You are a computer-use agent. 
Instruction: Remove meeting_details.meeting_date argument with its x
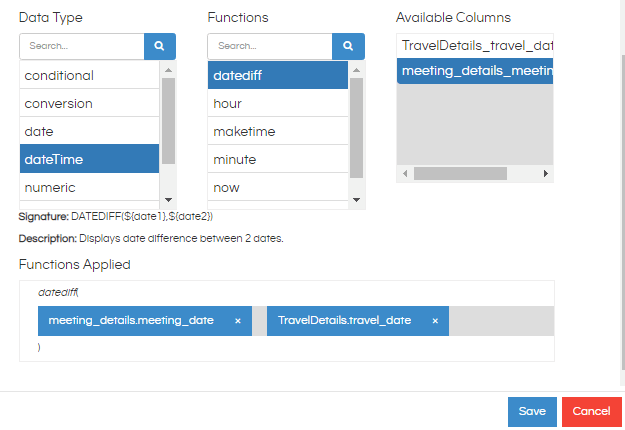(x=238, y=321)
